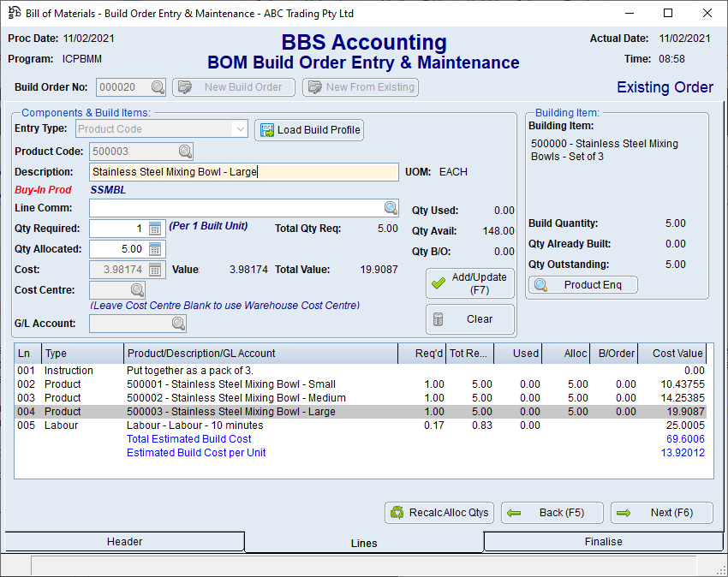728x577 pixels.
Task: Click the Build Order No search magnifier icon
Action: (x=158, y=87)
